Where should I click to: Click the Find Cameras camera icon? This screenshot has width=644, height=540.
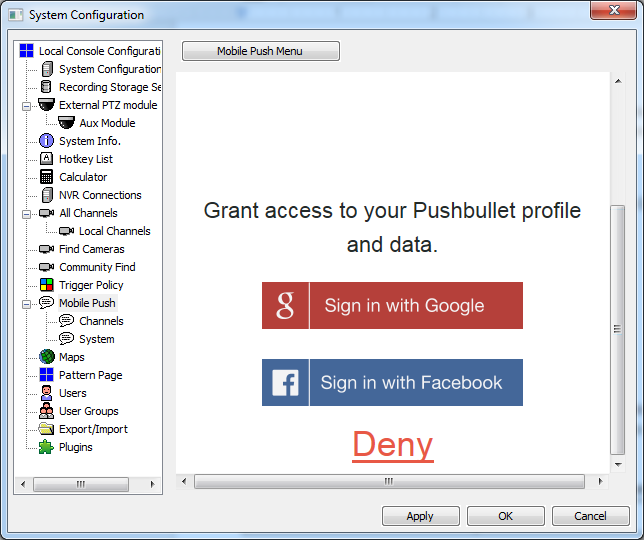(46, 249)
